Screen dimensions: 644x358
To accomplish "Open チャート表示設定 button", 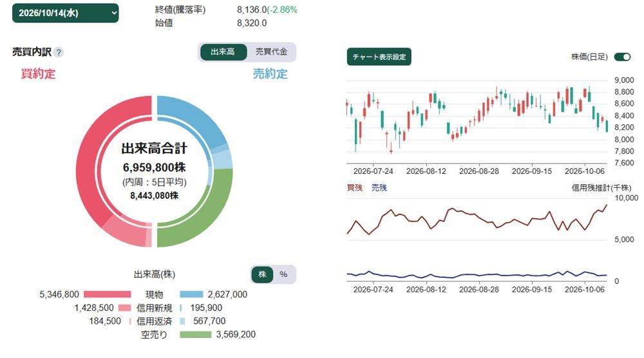I will point(379,57).
